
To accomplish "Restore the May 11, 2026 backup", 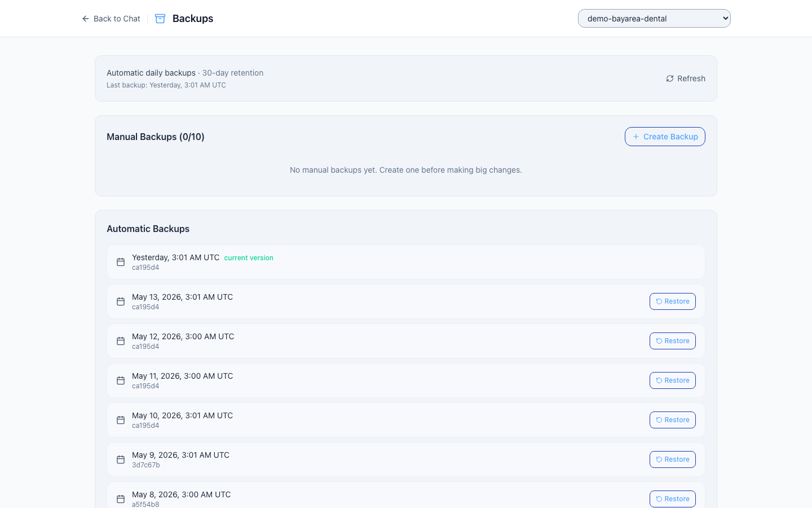I will [x=673, y=380].
